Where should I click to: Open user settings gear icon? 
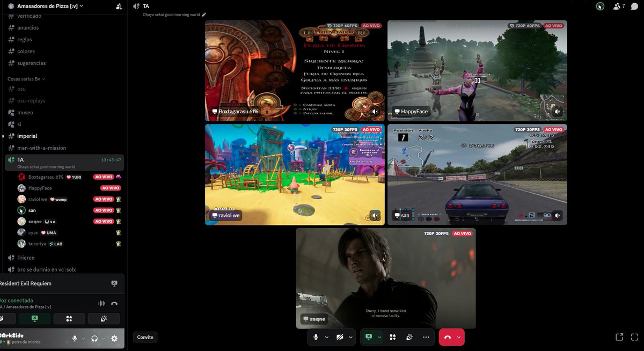(x=114, y=339)
